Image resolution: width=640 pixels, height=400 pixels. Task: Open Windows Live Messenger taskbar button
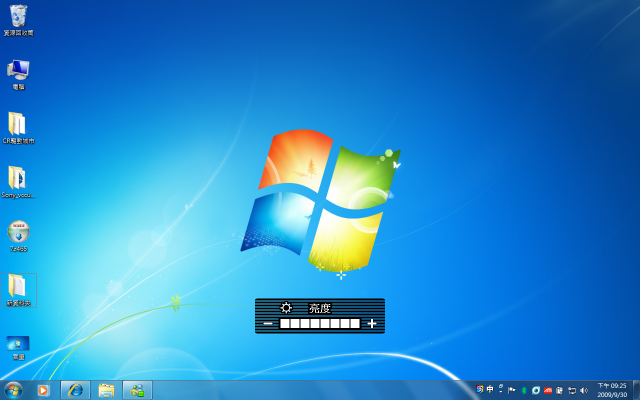click(138, 390)
